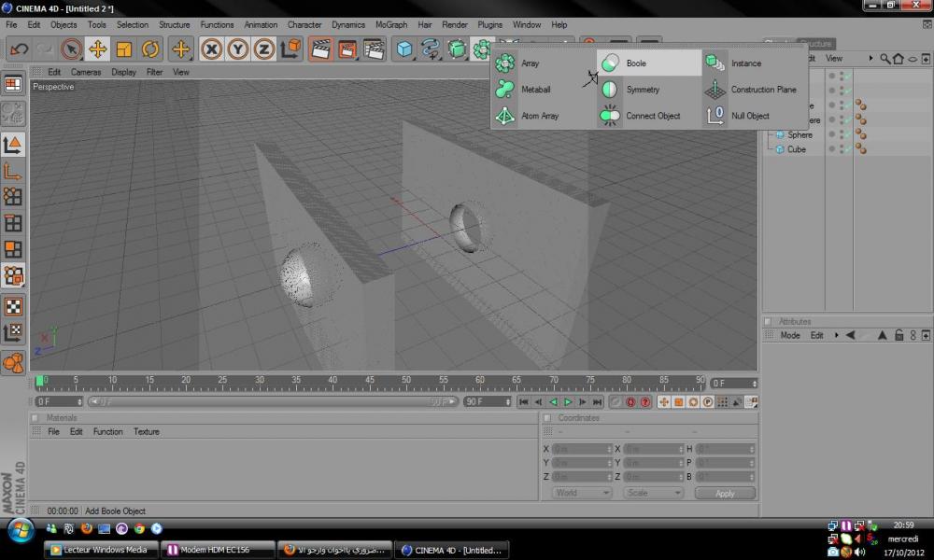Screen dimensions: 934x560
Task: Play animation forwards
Action: click(568, 402)
